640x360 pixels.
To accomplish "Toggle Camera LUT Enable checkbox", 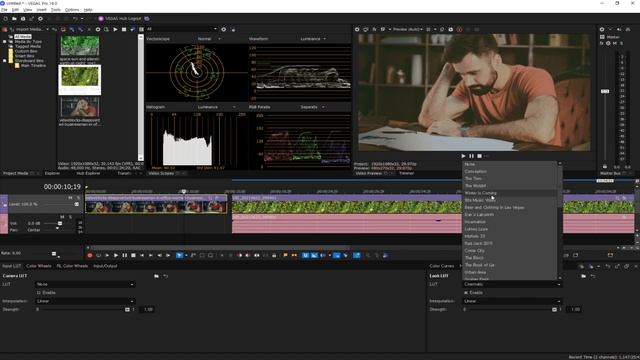I will (x=39, y=293).
